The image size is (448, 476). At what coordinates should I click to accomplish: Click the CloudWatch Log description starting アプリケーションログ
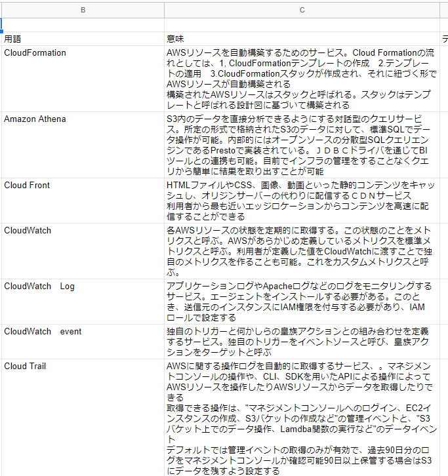(302, 302)
